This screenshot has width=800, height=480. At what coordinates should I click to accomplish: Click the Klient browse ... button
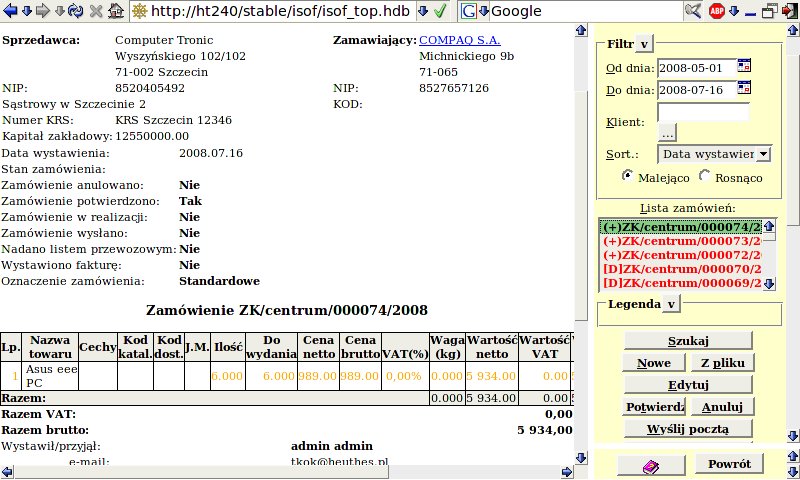667,132
